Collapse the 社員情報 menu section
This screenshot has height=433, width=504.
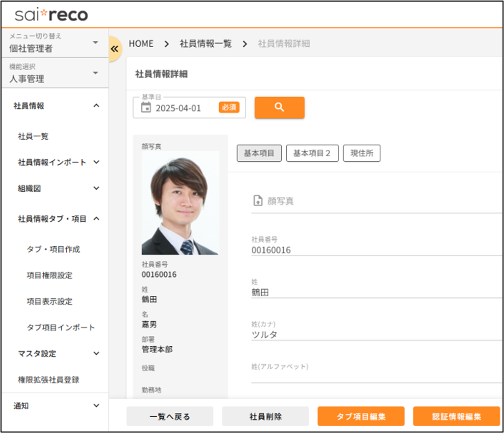(96, 106)
